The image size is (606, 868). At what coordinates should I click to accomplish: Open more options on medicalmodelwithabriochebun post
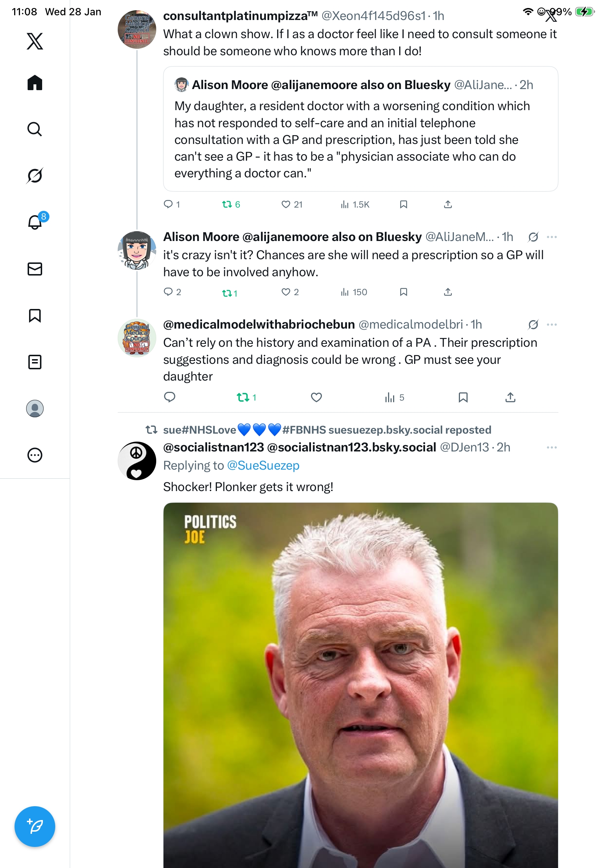[x=552, y=325]
